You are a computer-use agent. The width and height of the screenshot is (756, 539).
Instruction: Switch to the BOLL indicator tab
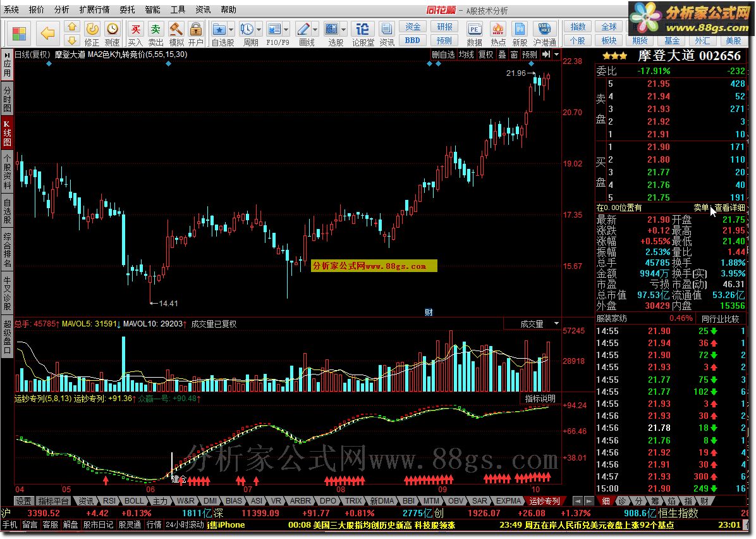tap(134, 501)
